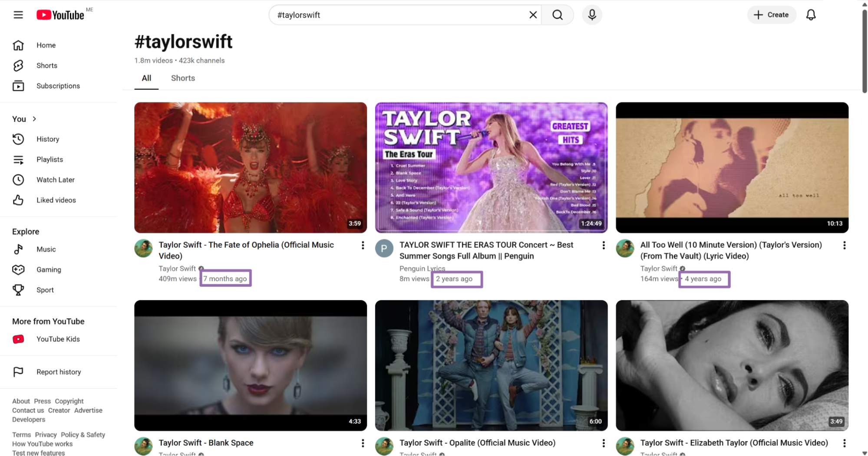868x456 pixels.
Task: Open more options for Fate of Ophelia
Action: [363, 246]
